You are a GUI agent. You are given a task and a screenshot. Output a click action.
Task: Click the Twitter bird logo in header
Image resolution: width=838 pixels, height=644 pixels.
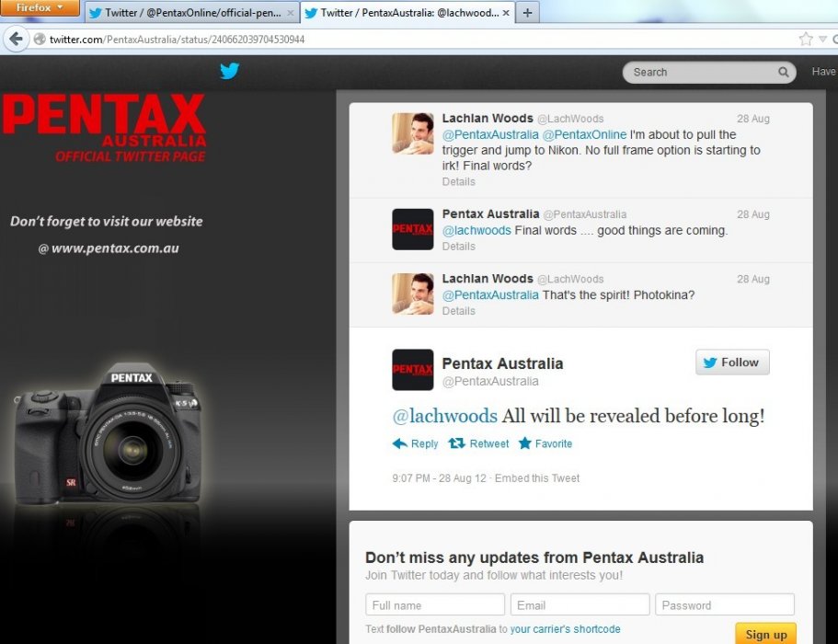click(x=229, y=72)
